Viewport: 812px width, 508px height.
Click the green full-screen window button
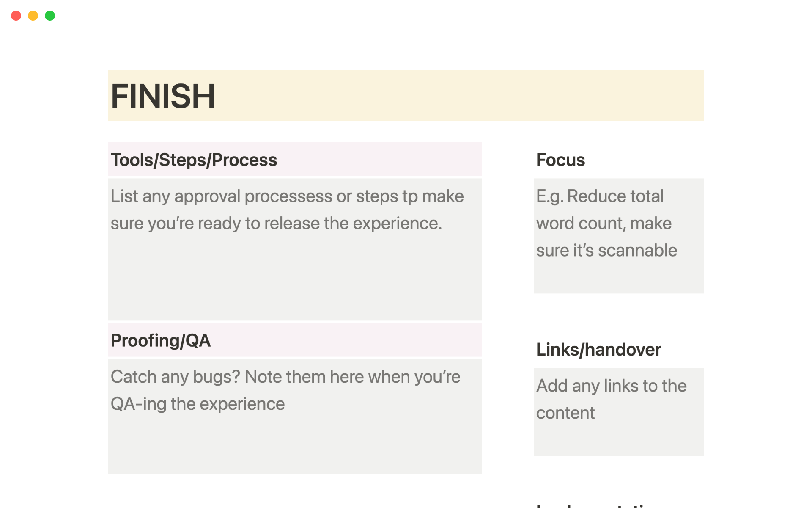[x=50, y=16]
